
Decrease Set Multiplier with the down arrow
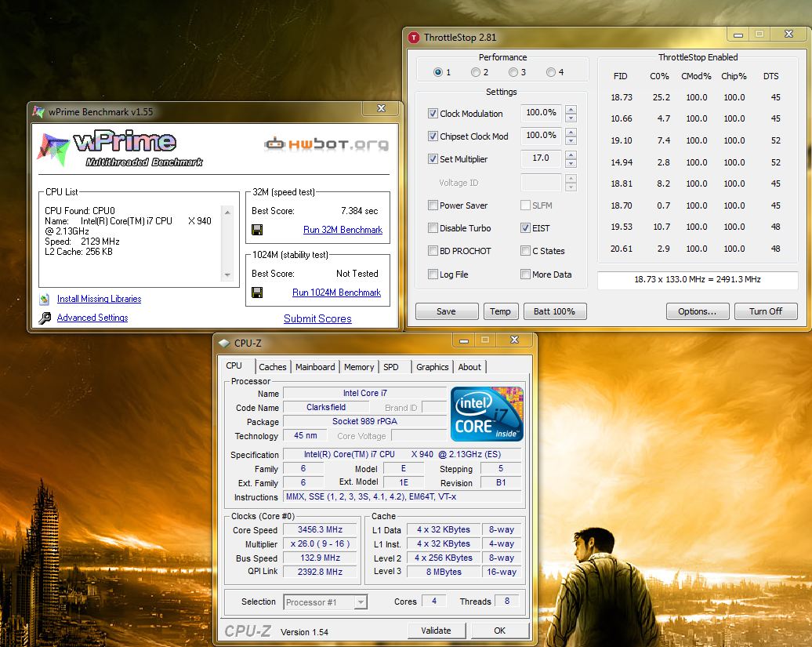coord(571,163)
